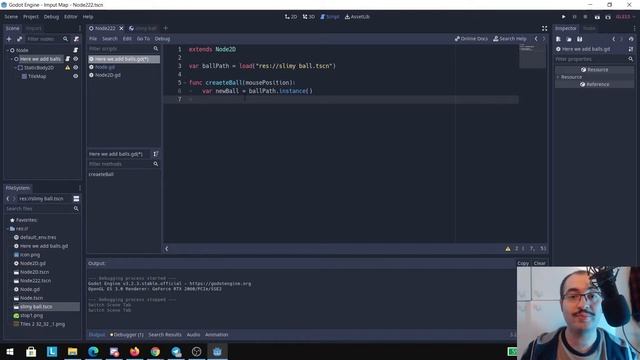This screenshot has width=640, height=360.
Task: Open script icon on 'Here we add balls' node
Action: coord(68,59)
